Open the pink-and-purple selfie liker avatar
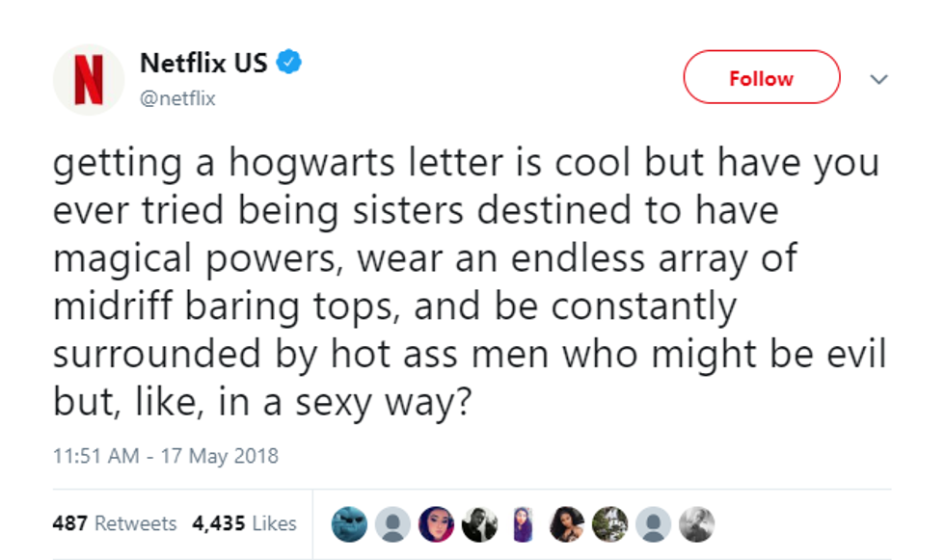 [435, 523]
